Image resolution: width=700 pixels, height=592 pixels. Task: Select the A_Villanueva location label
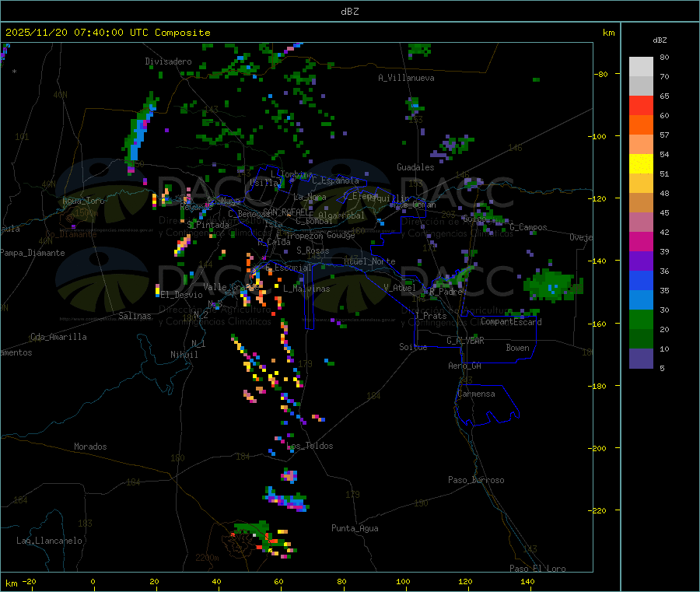tap(406, 78)
